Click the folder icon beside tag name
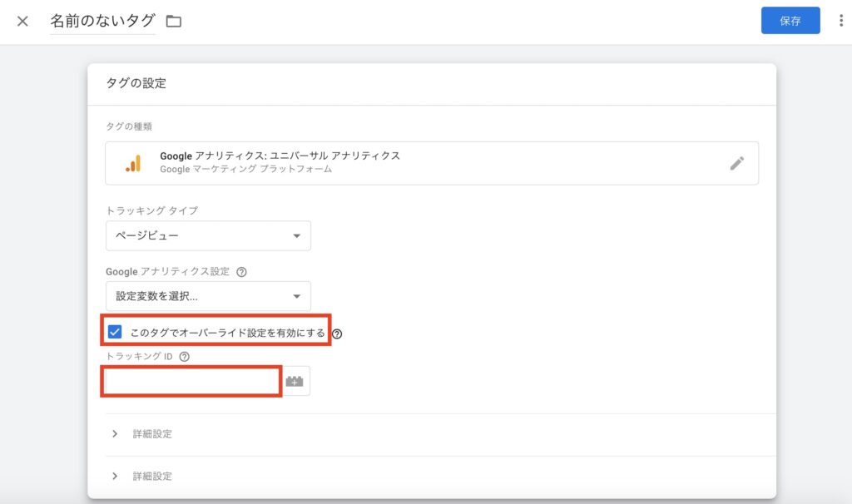This screenshot has height=504, width=852. (x=174, y=21)
